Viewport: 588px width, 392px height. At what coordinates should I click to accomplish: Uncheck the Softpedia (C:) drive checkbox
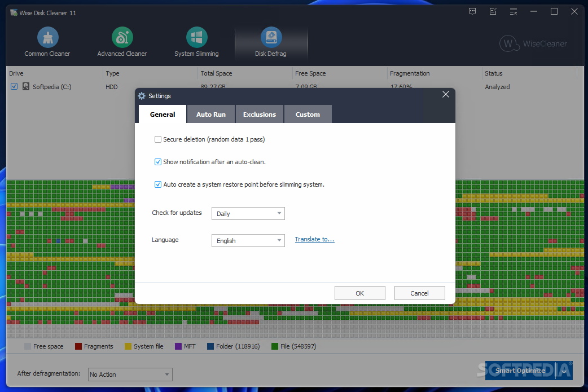point(14,86)
